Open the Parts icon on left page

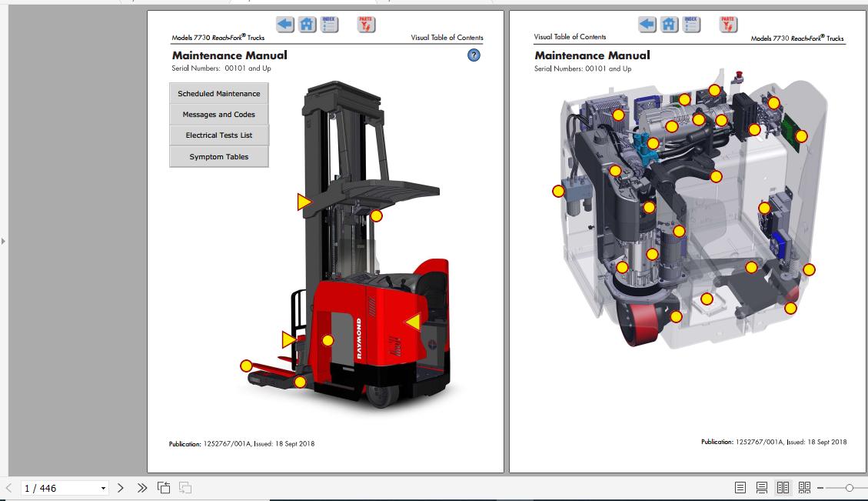tap(366, 25)
